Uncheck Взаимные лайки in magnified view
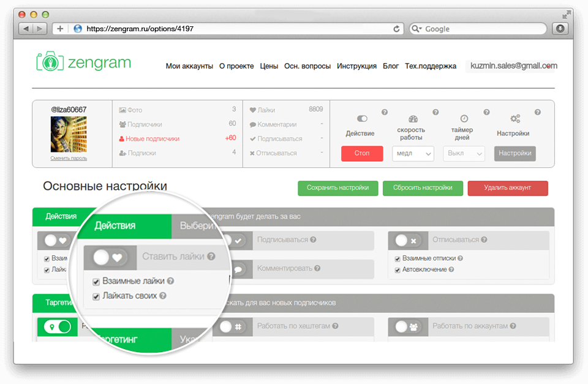 click(96, 282)
